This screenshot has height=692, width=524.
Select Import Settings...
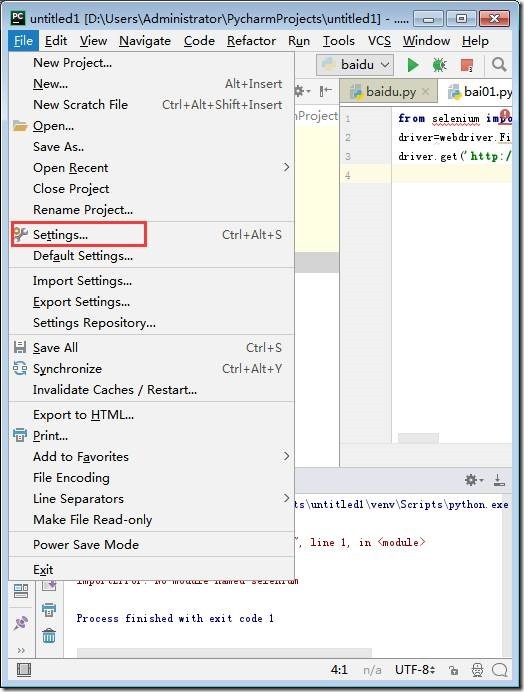151,281
